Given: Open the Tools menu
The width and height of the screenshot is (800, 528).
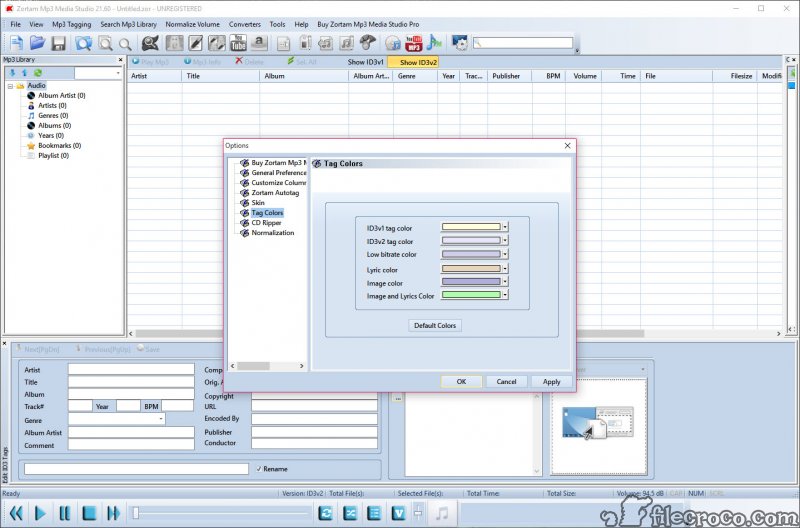Looking at the screenshot, I should [277, 24].
